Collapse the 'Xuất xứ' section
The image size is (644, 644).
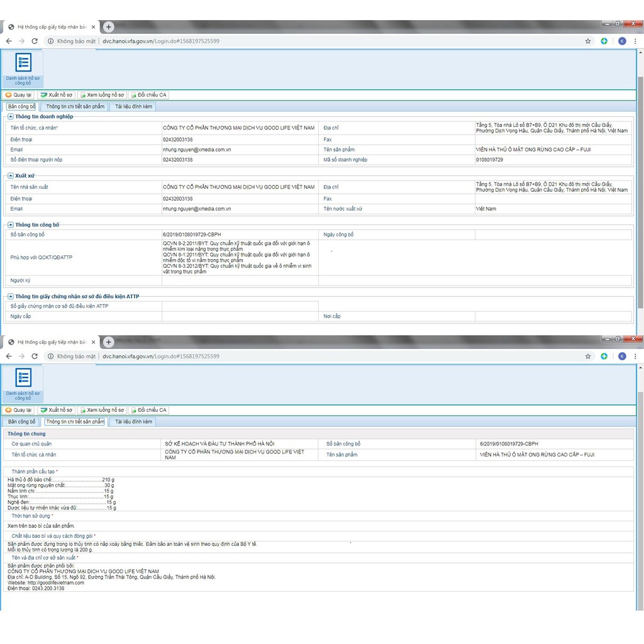click(11, 175)
